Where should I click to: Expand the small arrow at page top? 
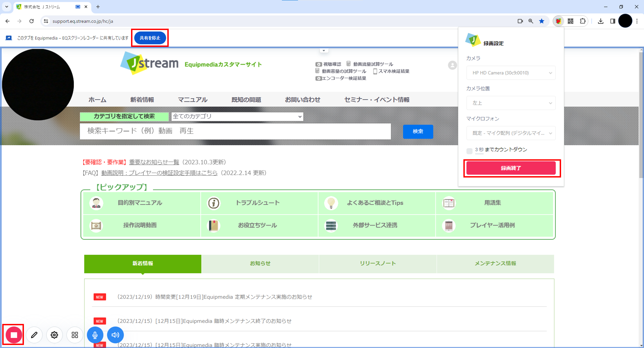324,51
